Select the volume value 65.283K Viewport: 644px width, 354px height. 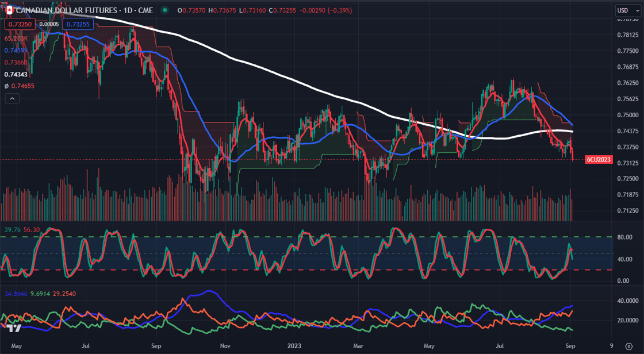[16, 38]
